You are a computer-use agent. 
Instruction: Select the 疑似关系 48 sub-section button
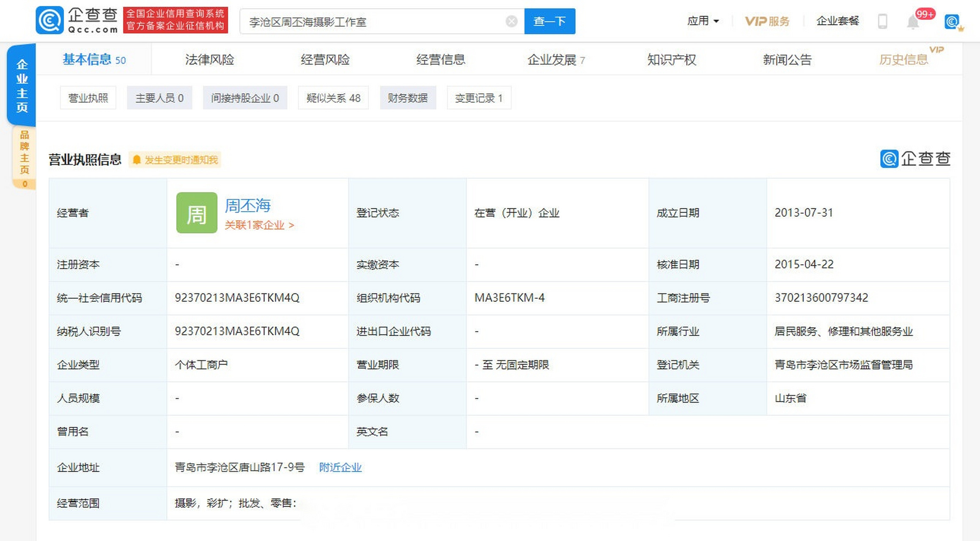click(x=333, y=98)
